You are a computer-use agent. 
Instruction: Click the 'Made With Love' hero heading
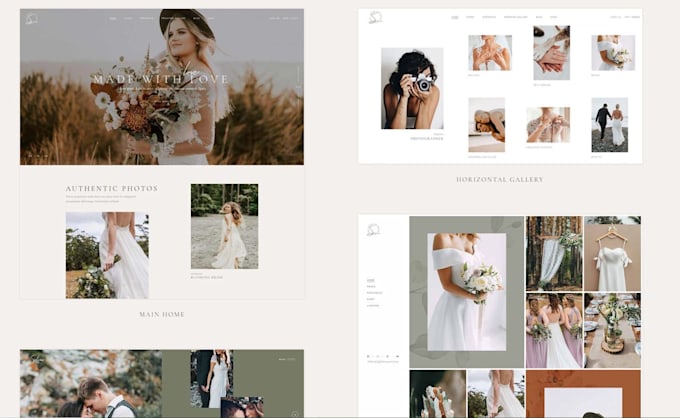click(x=161, y=79)
